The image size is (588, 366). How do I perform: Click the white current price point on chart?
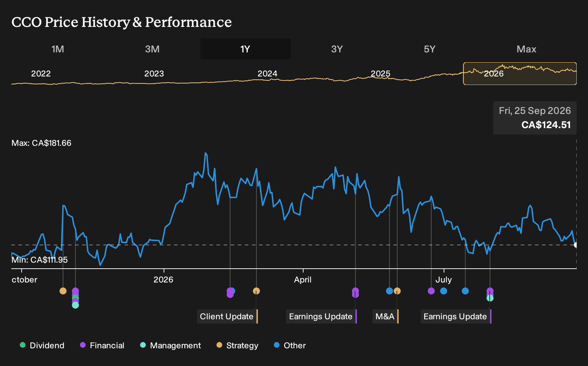tap(576, 245)
